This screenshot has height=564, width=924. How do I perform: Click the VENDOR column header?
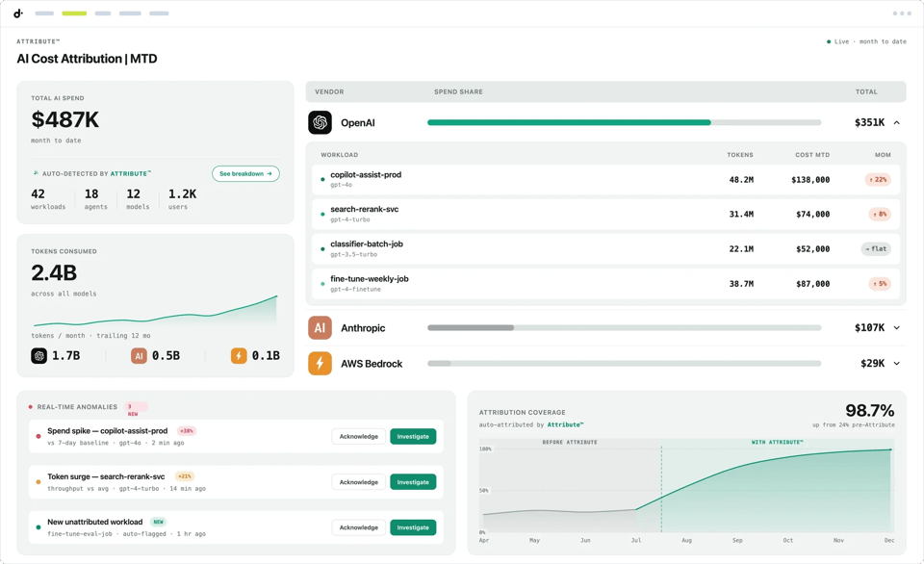click(x=329, y=92)
